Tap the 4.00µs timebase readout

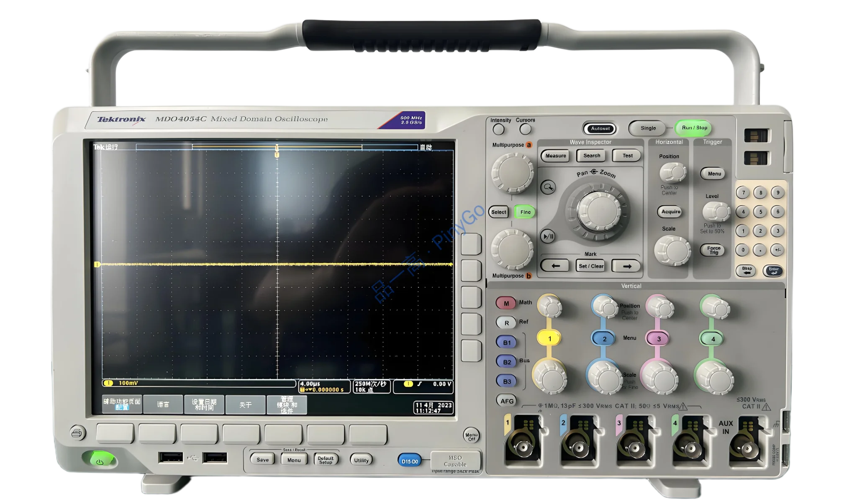[x=310, y=384]
